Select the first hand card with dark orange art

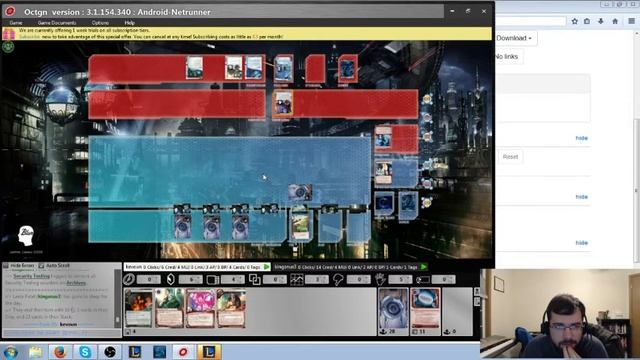click(x=138, y=308)
